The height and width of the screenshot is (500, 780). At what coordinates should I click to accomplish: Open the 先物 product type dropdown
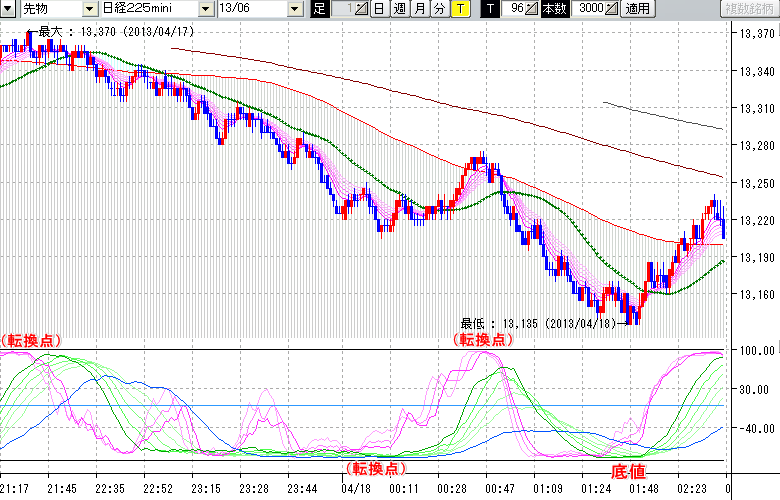[x=91, y=9]
